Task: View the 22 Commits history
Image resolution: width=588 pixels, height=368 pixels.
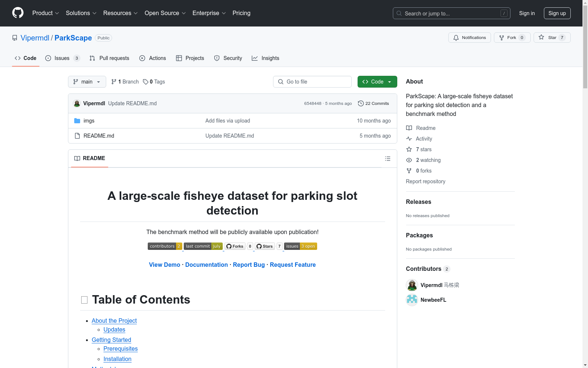Action: (x=373, y=103)
